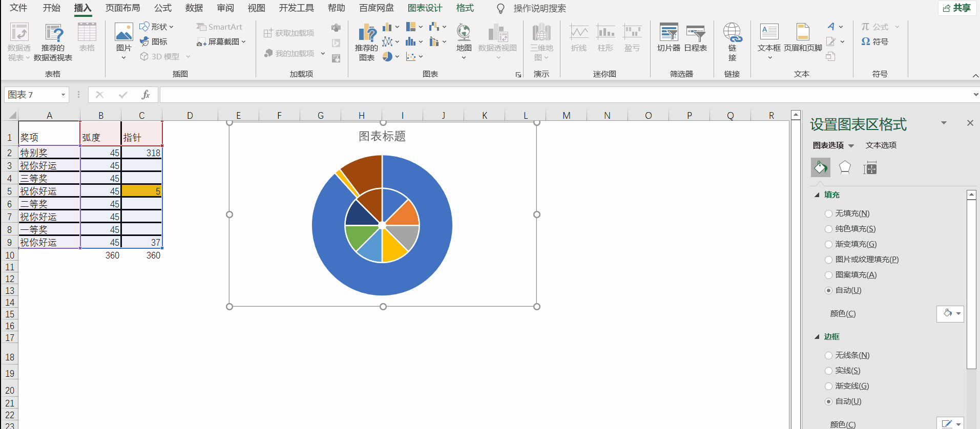The width and height of the screenshot is (980, 429).
Task: Click the 符号 symbol button
Action: [x=874, y=41]
